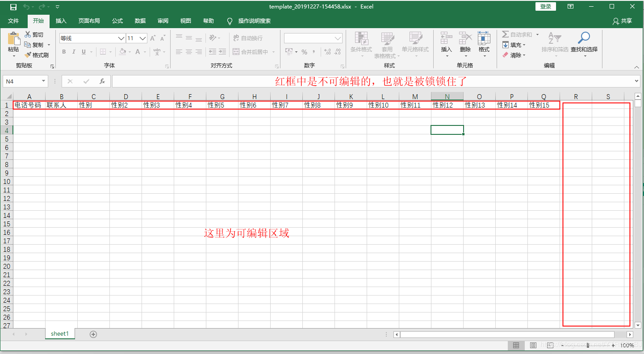Click the 登录 button

tap(545, 6)
